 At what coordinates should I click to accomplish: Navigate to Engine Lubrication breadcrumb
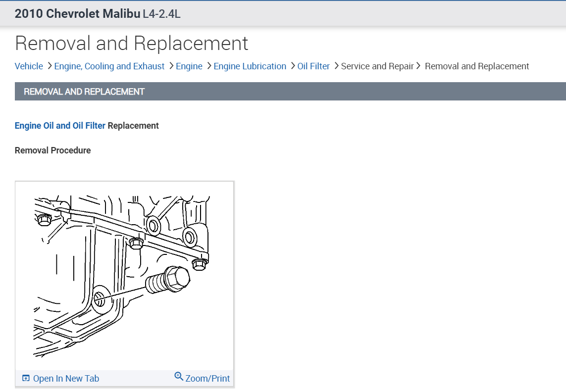pos(250,66)
